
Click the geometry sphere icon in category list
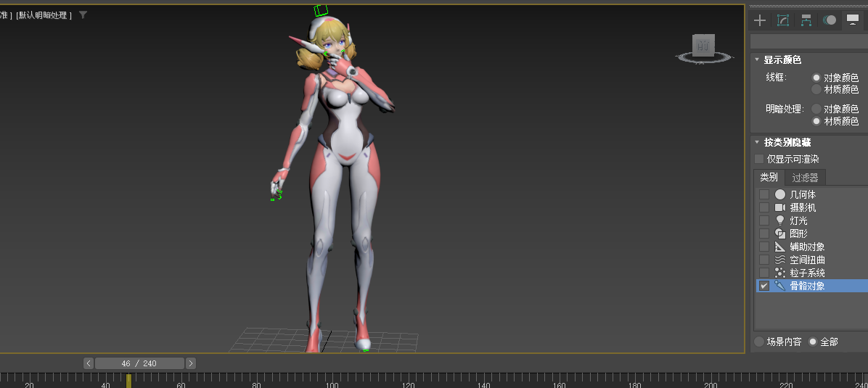pos(780,194)
